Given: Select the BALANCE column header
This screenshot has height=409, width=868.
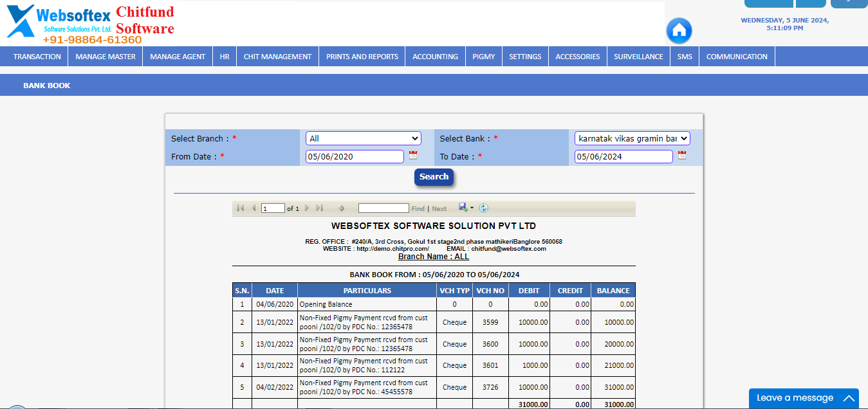Looking at the screenshot, I should (613, 291).
